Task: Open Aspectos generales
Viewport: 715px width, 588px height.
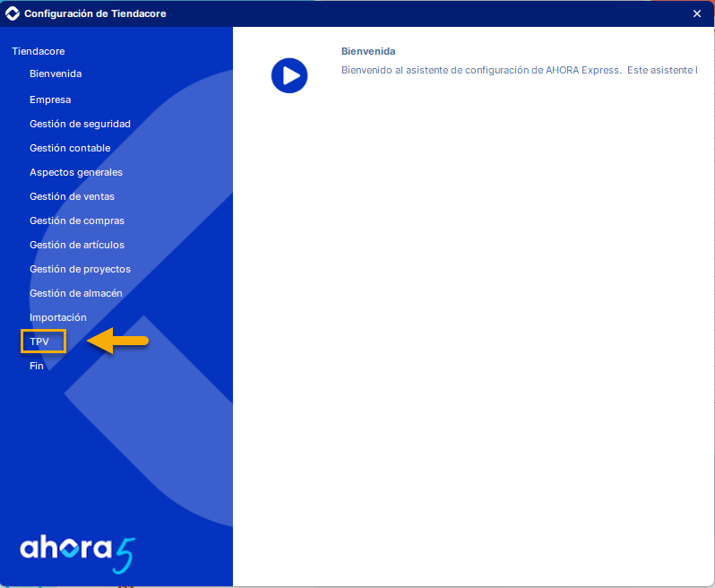Action: click(76, 172)
